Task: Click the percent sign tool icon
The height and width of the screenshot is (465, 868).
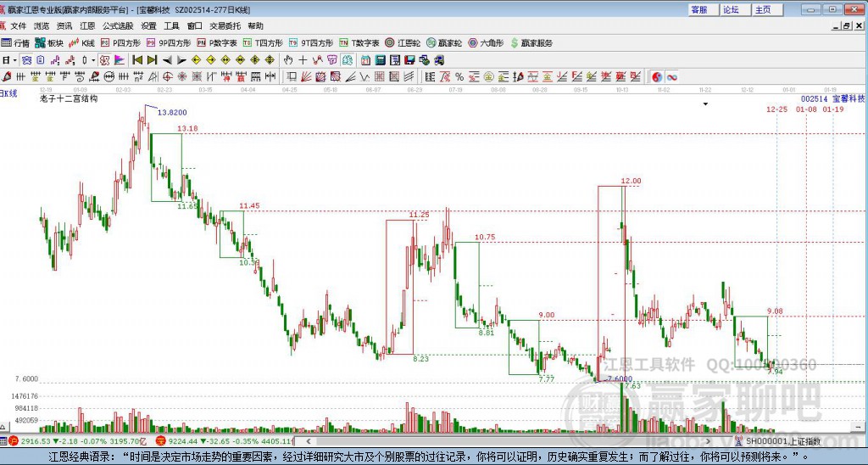Action: coord(459,77)
